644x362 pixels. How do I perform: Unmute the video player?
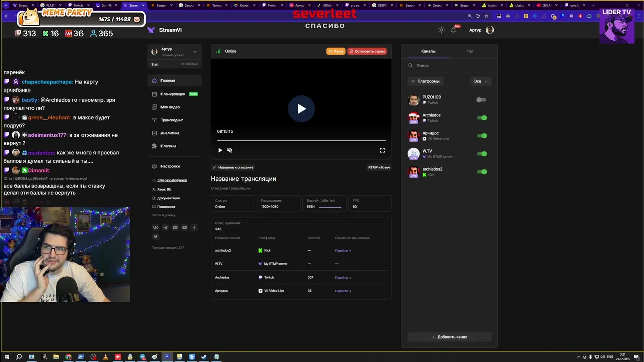pos(229,150)
